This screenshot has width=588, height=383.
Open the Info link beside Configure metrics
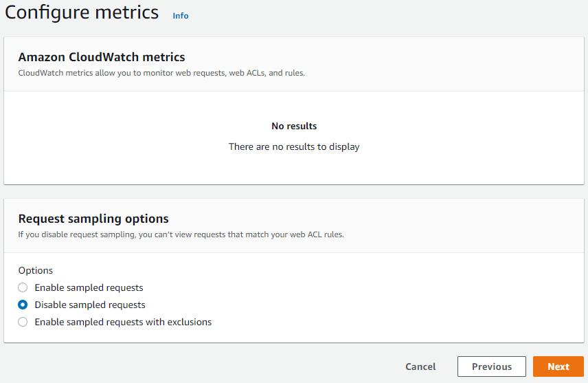(x=181, y=16)
